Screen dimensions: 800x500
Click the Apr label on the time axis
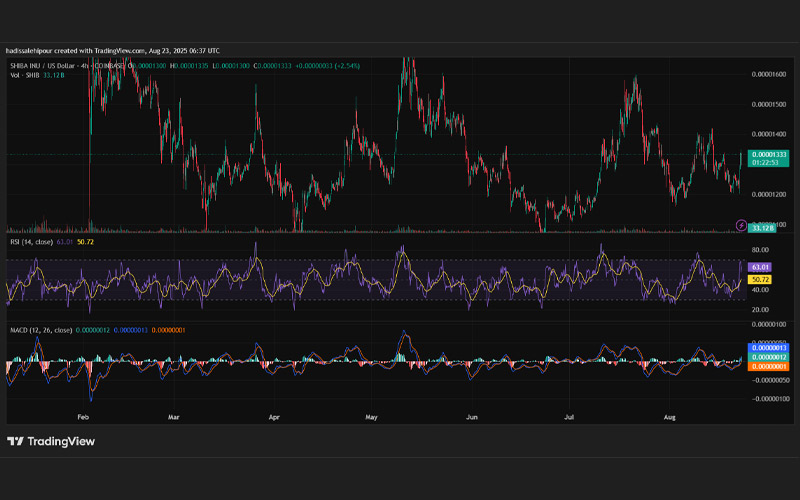274,417
